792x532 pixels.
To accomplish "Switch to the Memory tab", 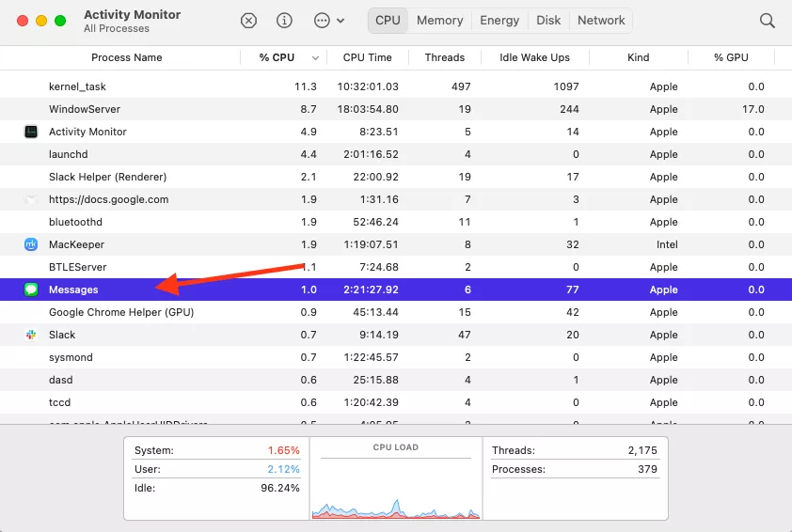I will [x=439, y=20].
